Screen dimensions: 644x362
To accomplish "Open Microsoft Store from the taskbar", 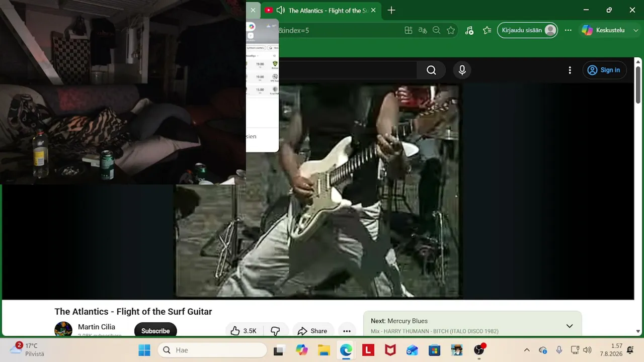I will point(434,350).
